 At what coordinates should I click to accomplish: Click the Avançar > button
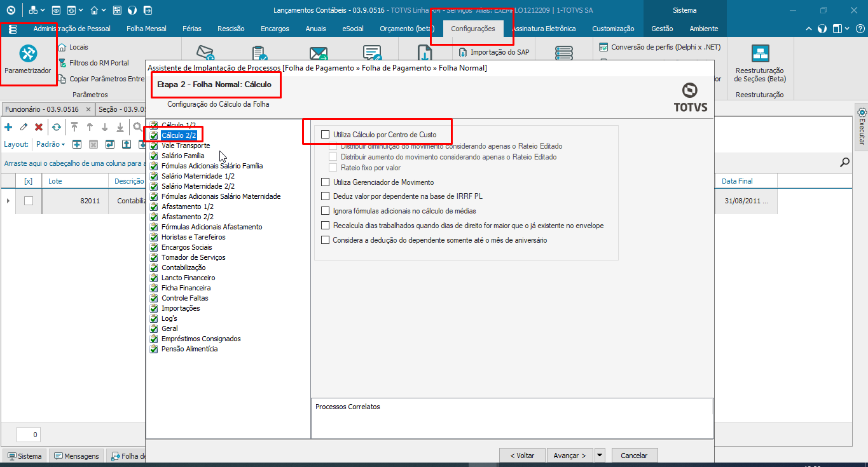[x=570, y=456]
